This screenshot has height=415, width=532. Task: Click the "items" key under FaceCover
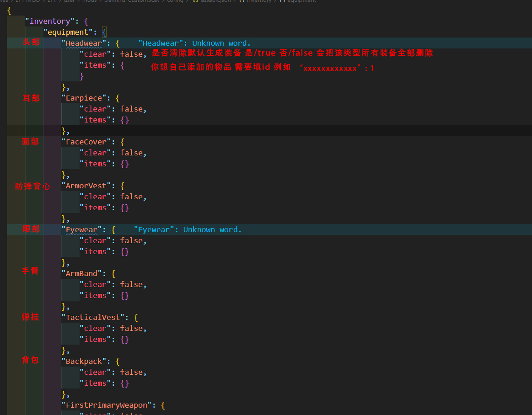coord(95,164)
